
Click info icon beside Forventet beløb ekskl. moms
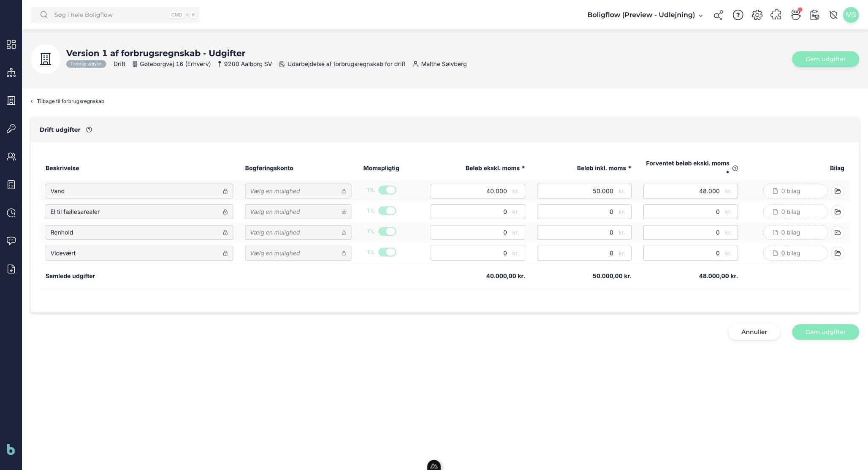[735, 168]
